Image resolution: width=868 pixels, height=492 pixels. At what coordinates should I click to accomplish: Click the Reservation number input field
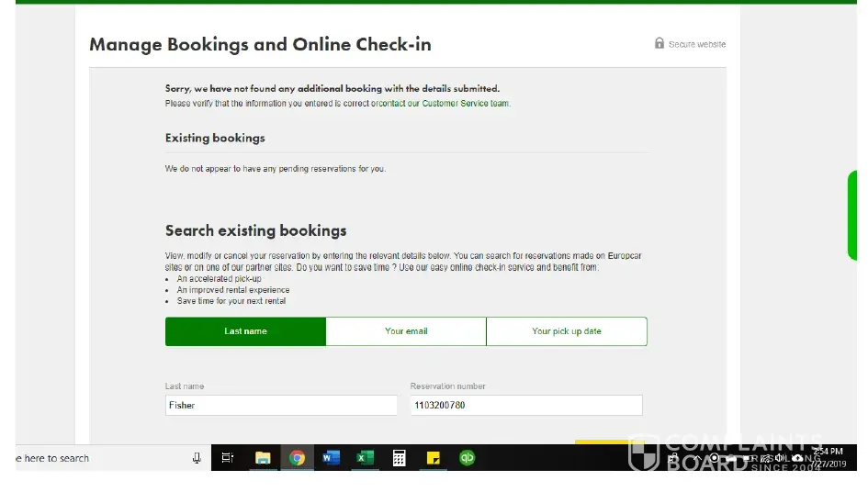[x=525, y=405]
